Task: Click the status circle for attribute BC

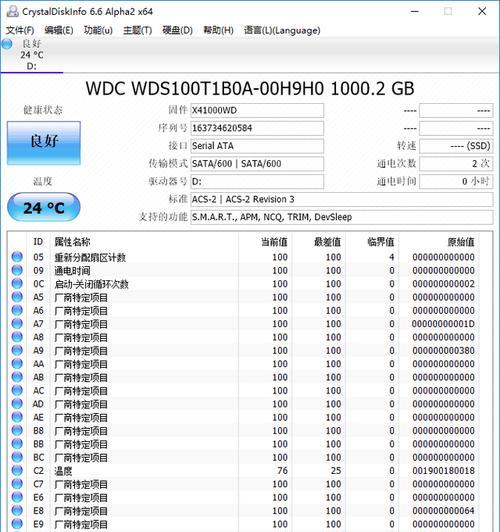Action: coord(17,457)
